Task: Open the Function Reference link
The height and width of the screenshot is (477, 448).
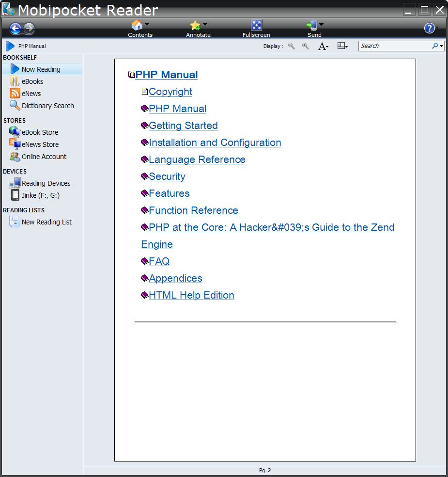Action: click(193, 210)
